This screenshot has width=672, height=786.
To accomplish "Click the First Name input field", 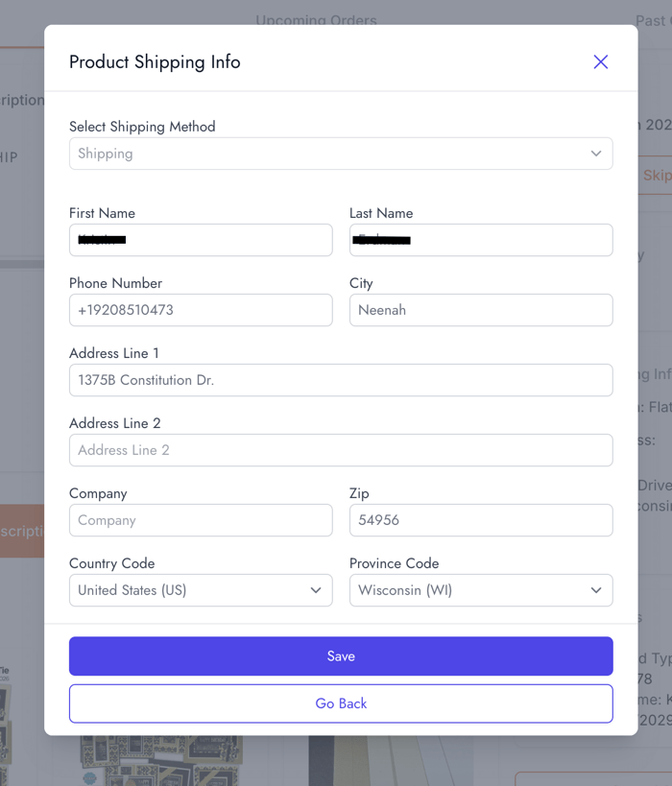I will click(x=201, y=240).
